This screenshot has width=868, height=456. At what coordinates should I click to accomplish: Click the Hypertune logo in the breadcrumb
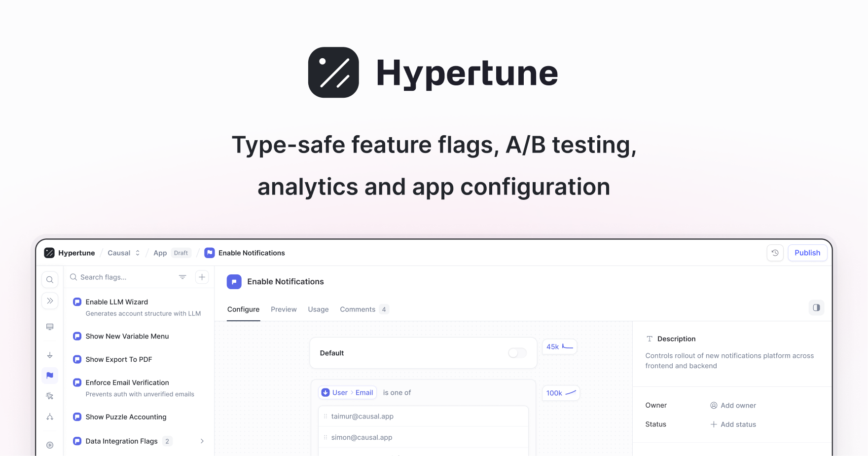(x=49, y=253)
